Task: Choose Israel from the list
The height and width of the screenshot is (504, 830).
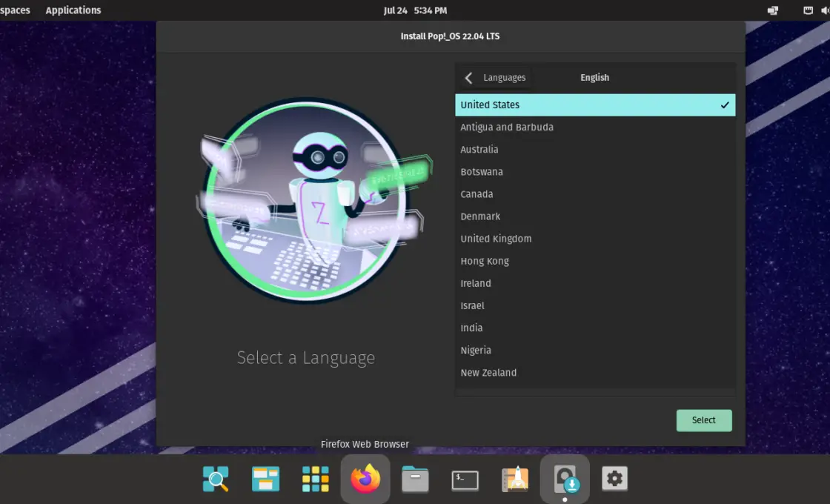Action: 595,305
